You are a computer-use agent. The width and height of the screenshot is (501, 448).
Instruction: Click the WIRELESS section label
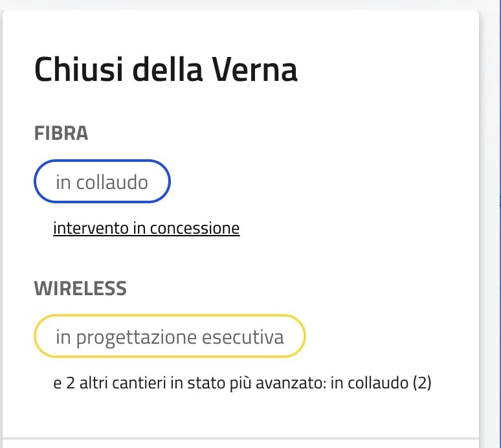80,289
